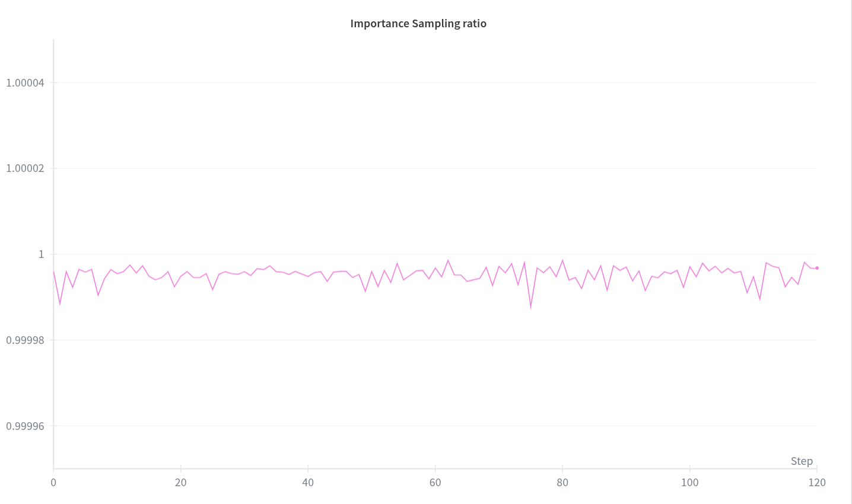Click the Importance Sampling ratio chart title
852x504 pixels.
[x=418, y=24]
